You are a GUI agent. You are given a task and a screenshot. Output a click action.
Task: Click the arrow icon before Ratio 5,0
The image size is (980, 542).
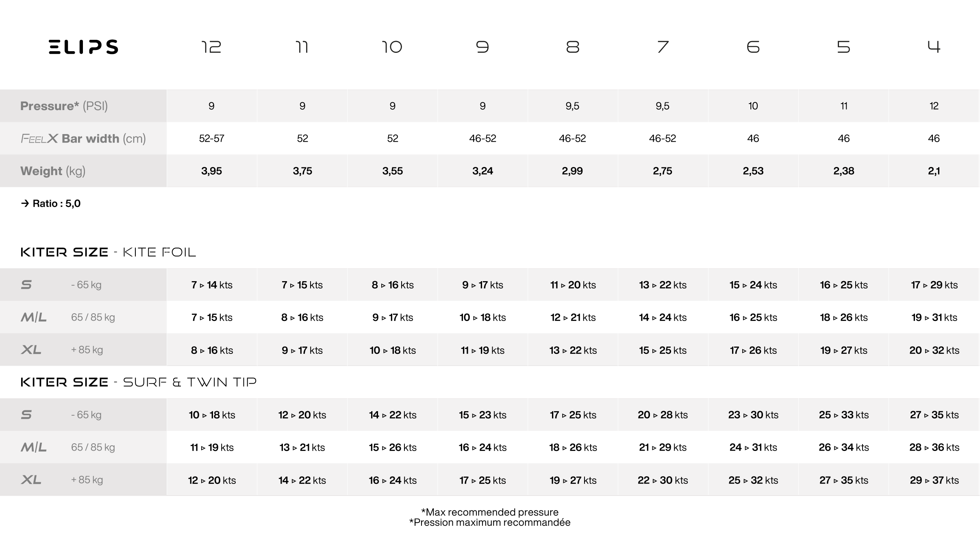tap(25, 204)
